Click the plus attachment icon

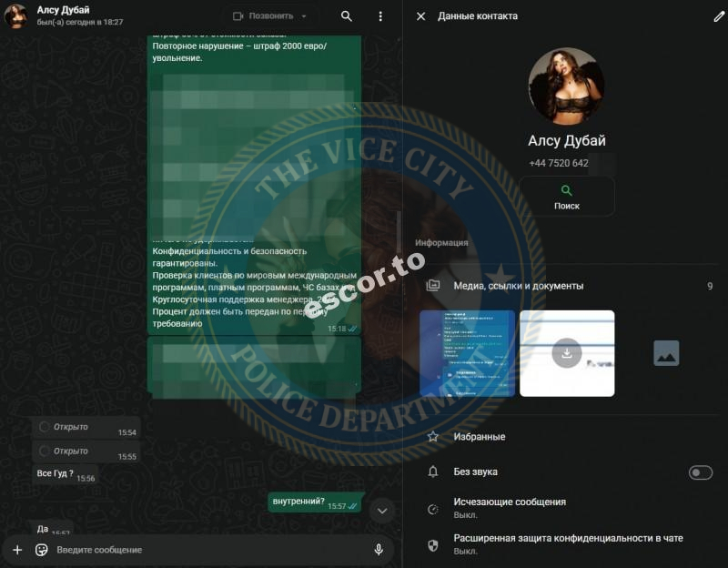click(x=17, y=550)
